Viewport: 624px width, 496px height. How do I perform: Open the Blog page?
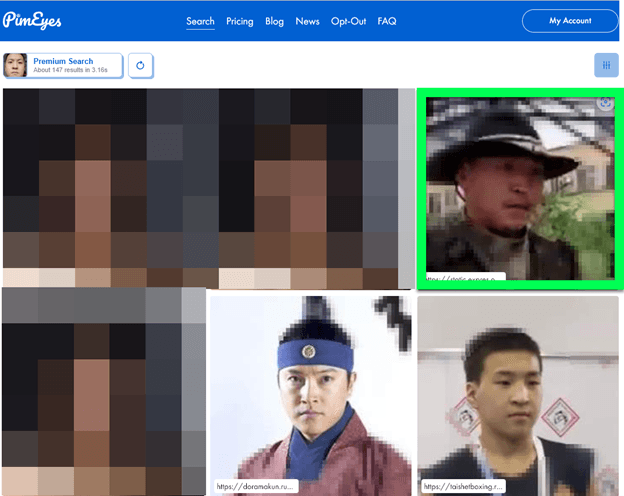point(274,21)
